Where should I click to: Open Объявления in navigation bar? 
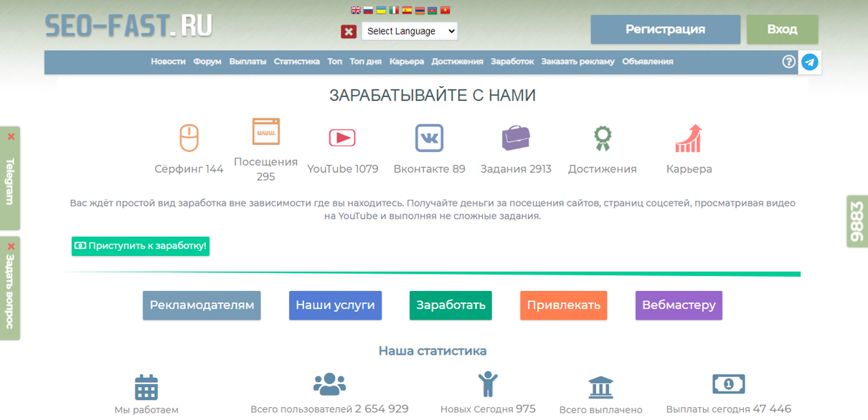pos(648,62)
